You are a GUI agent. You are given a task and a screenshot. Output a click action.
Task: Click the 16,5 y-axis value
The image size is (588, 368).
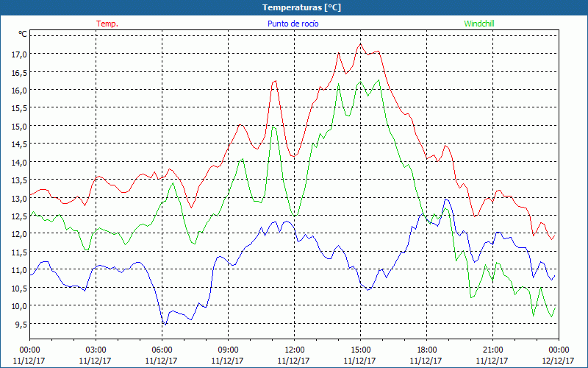[x=19, y=72]
